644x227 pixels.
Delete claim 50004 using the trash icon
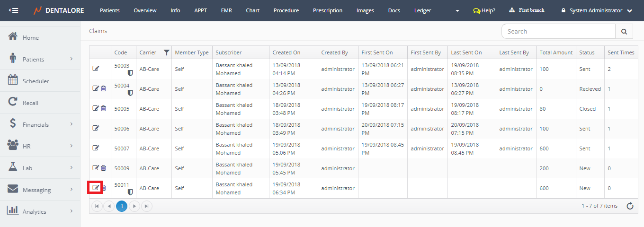(104, 88)
